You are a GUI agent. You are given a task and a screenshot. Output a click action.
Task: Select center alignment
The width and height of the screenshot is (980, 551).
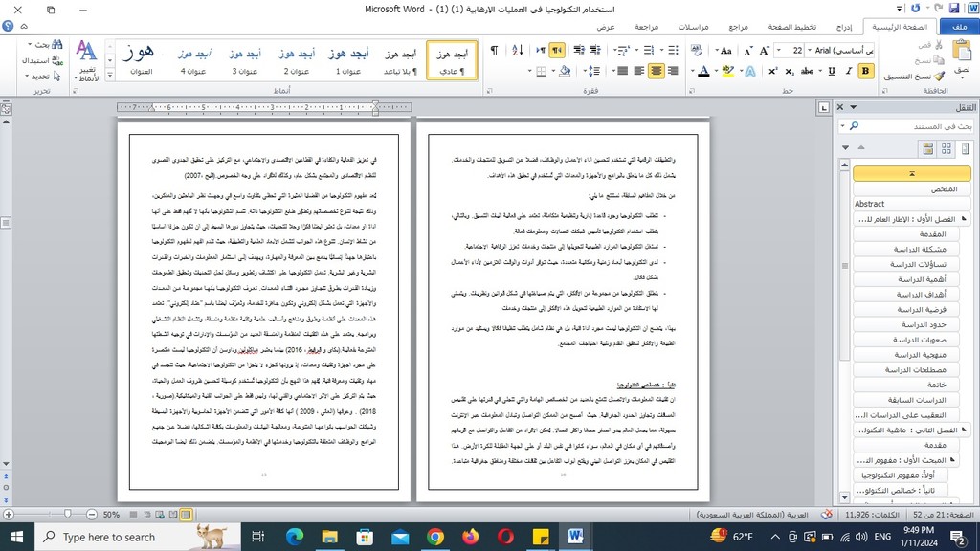tap(656, 71)
